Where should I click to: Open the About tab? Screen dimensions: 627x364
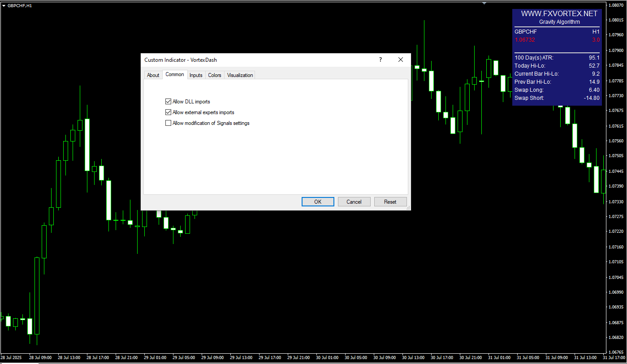tap(153, 75)
